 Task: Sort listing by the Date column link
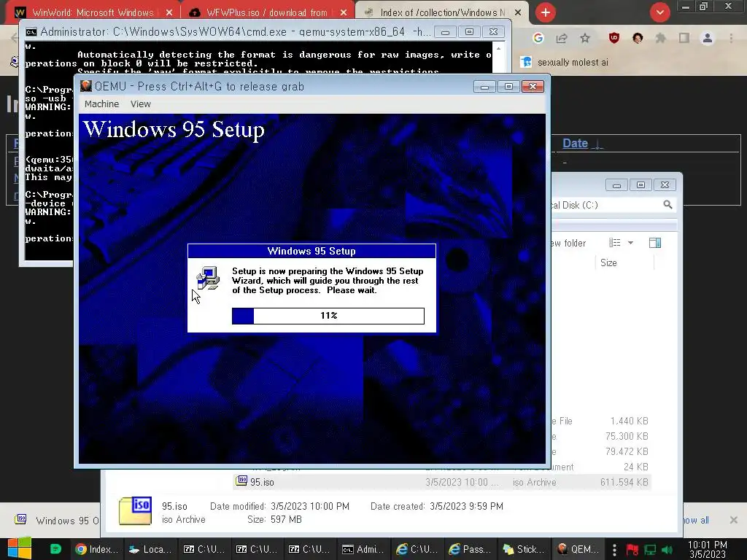point(576,144)
